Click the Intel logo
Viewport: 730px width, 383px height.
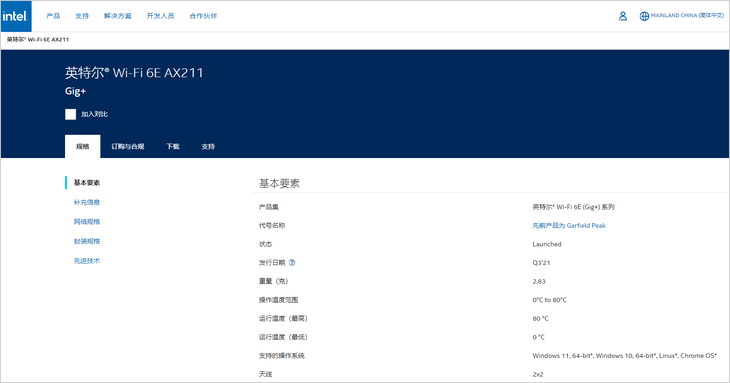16,16
